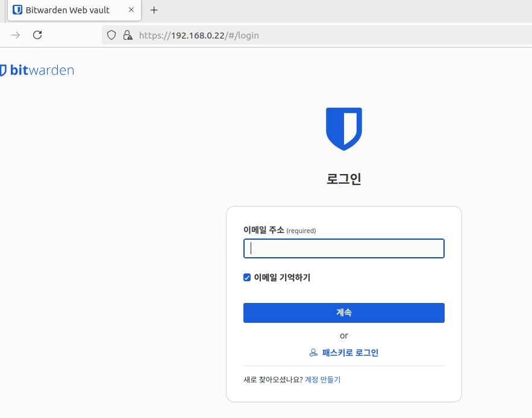Image resolution: width=532 pixels, height=418 pixels.
Task: Click into the 이메일 주소 input field
Action: [x=343, y=249]
